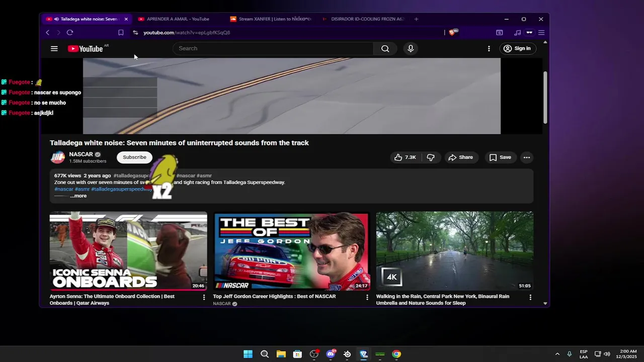Open a new tab with plus button
Viewport: 644px width, 362px height.
[416, 19]
